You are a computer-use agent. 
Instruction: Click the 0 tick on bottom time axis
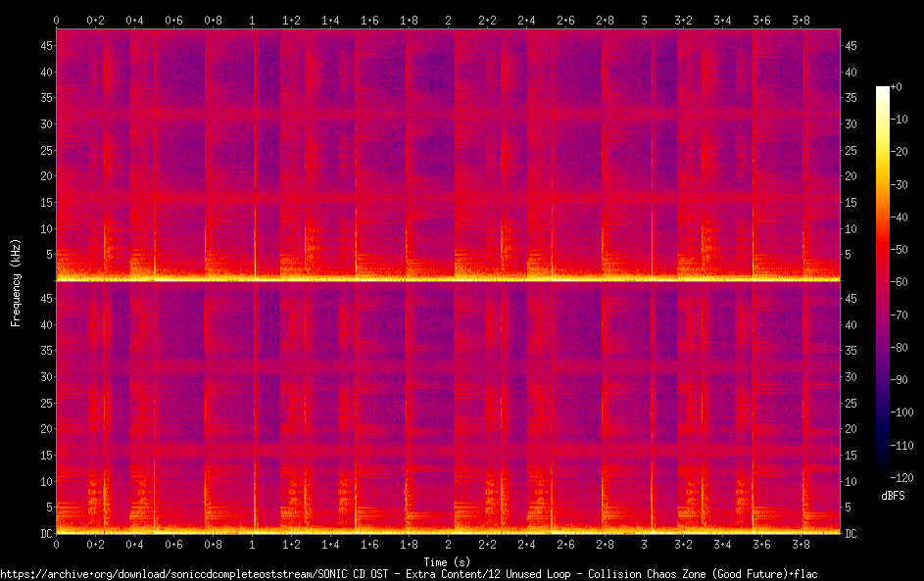coord(57,544)
